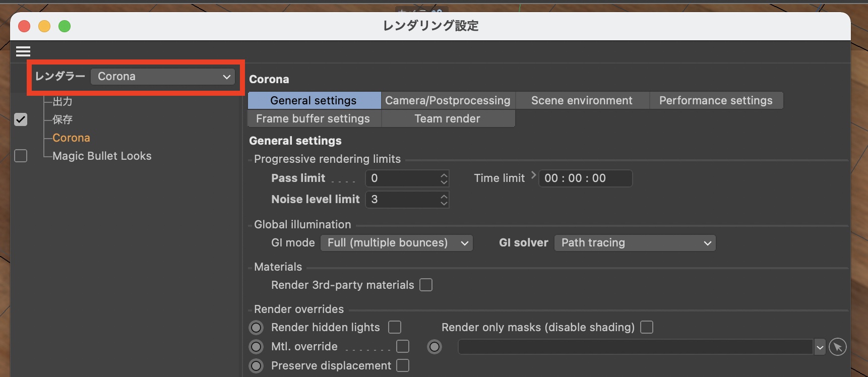The image size is (868, 377).
Task: Enable Render 3rd-party materials checkbox
Action: (426, 285)
